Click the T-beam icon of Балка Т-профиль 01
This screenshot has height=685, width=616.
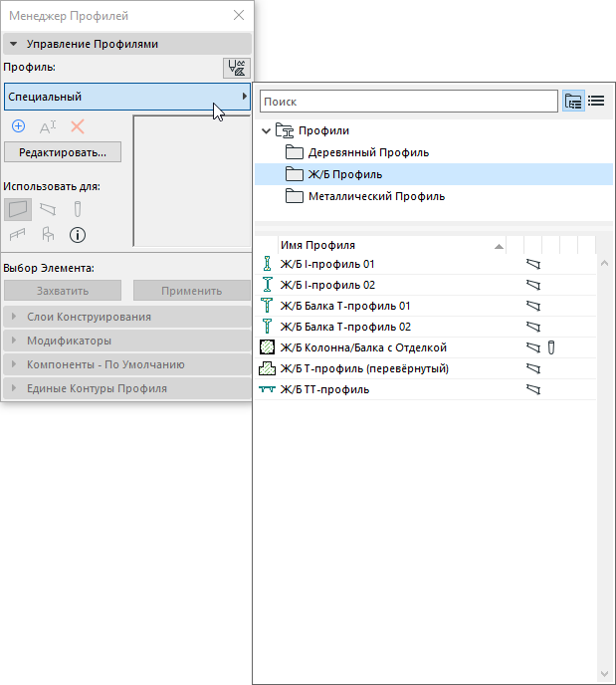267,306
